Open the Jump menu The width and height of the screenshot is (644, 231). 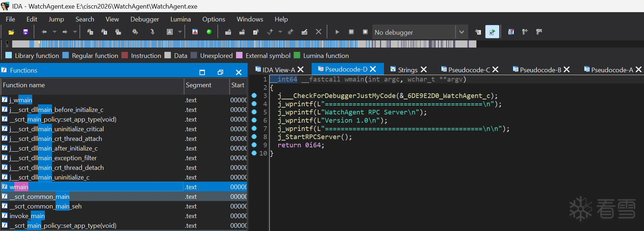[x=56, y=19]
